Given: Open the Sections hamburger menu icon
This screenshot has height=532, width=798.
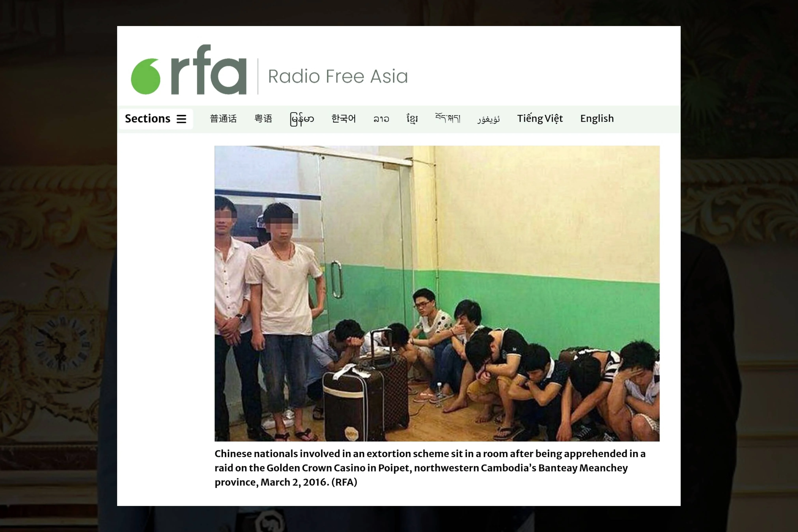Looking at the screenshot, I should click(182, 119).
